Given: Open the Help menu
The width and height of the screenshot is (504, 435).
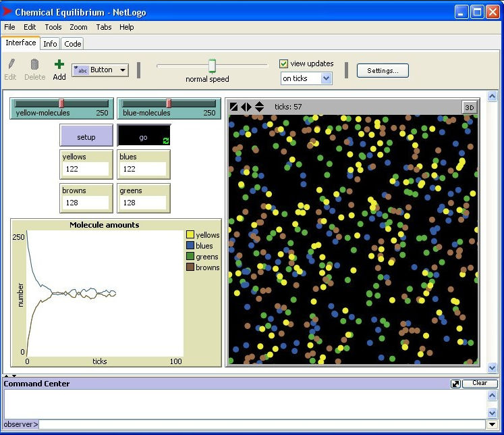Looking at the screenshot, I should [127, 27].
